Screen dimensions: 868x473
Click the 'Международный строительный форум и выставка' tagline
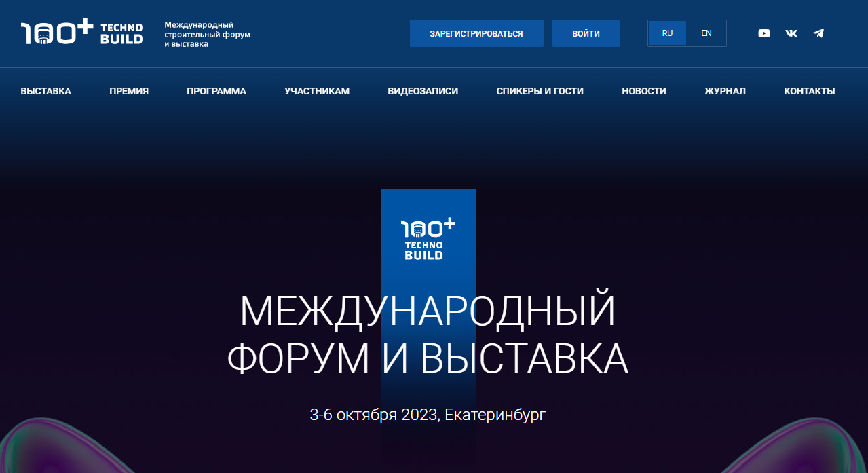pyautogui.click(x=207, y=34)
